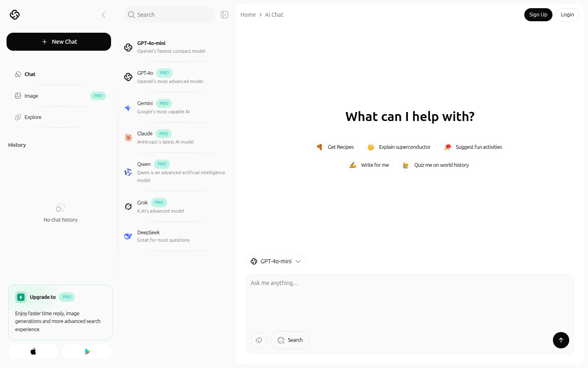
Task: Go to Explore in the sidebar
Action: pos(33,117)
